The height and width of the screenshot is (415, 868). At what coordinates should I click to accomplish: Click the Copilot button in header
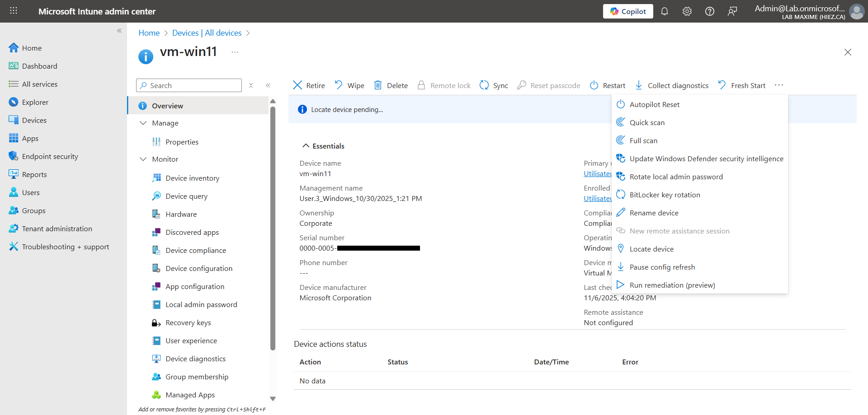pos(627,11)
